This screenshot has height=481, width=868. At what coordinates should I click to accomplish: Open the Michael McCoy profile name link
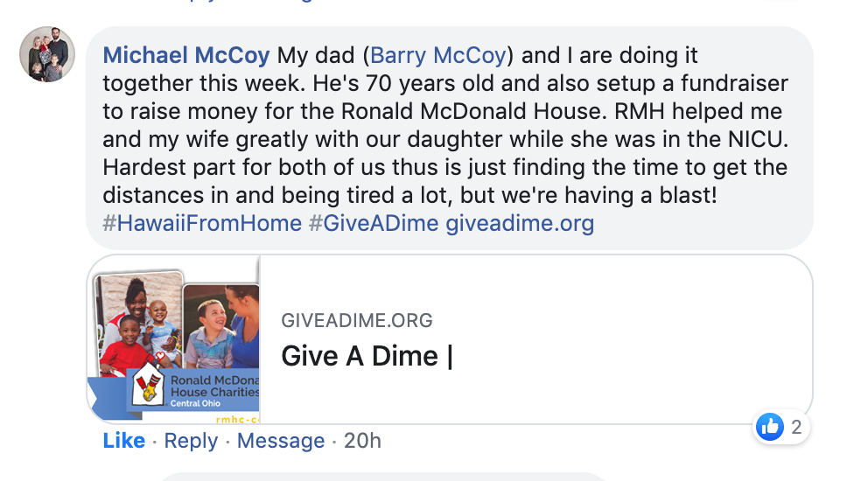pos(185,56)
